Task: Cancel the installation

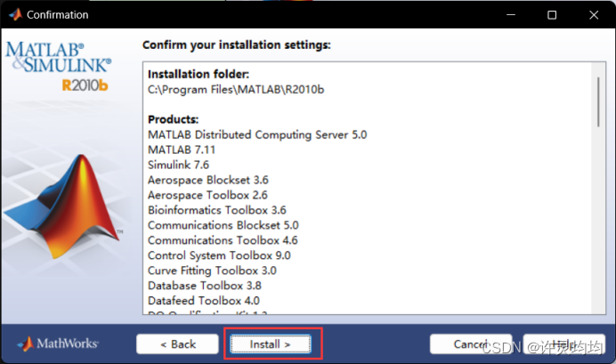Action: coord(471,344)
